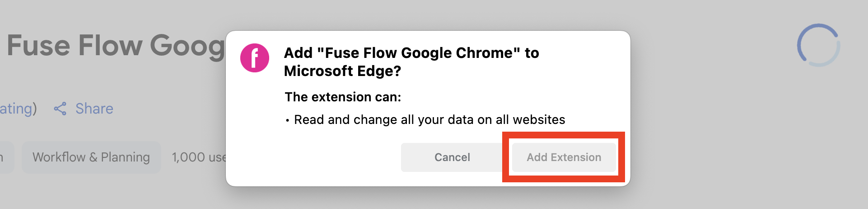Cancel the extension install prompt
The width and height of the screenshot is (868, 209).
[452, 157]
